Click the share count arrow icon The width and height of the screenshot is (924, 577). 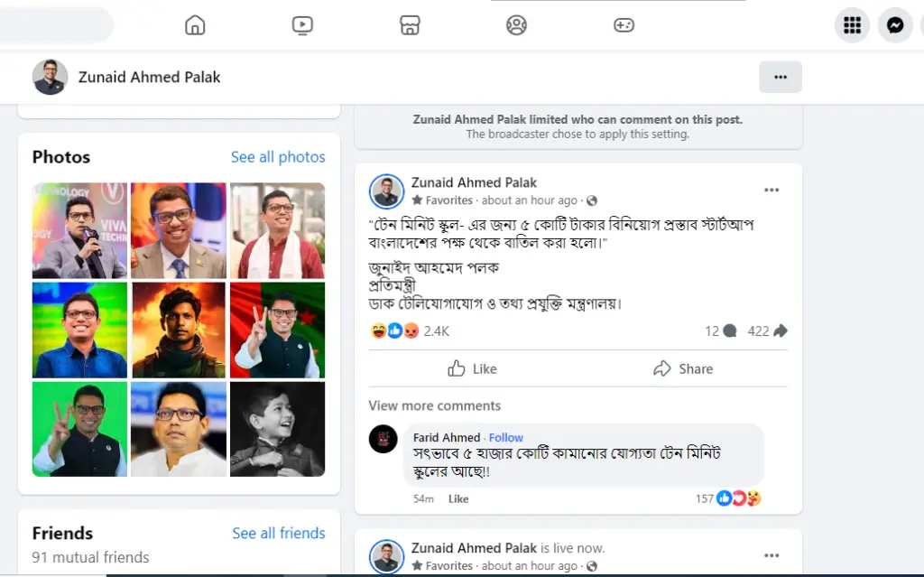tap(781, 331)
